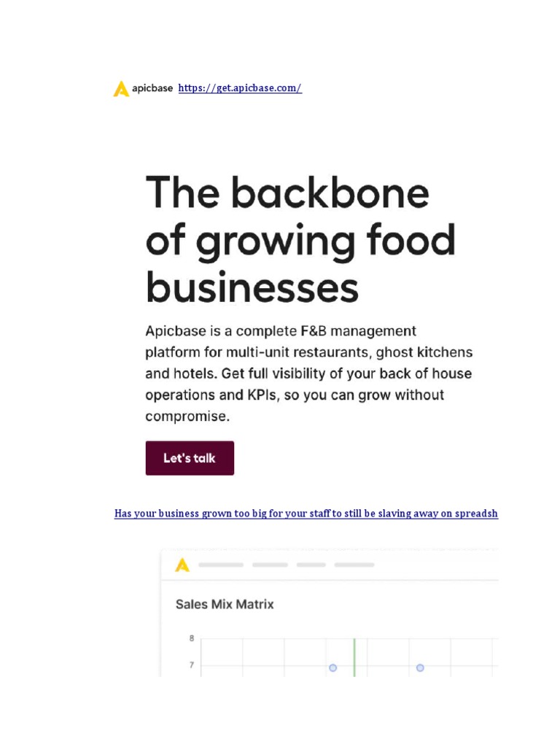Click the y-axis label 8

192,639
